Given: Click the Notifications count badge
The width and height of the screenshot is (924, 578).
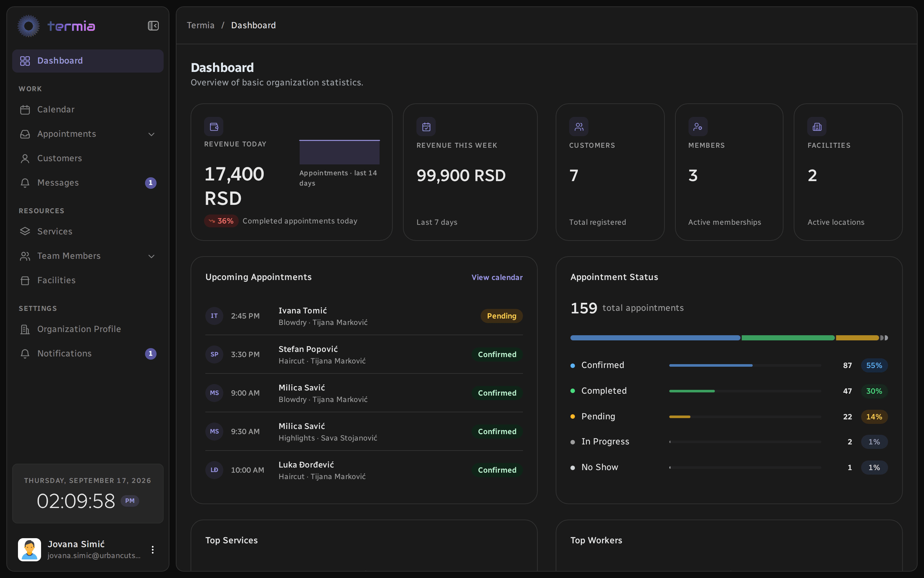Looking at the screenshot, I should click(150, 354).
